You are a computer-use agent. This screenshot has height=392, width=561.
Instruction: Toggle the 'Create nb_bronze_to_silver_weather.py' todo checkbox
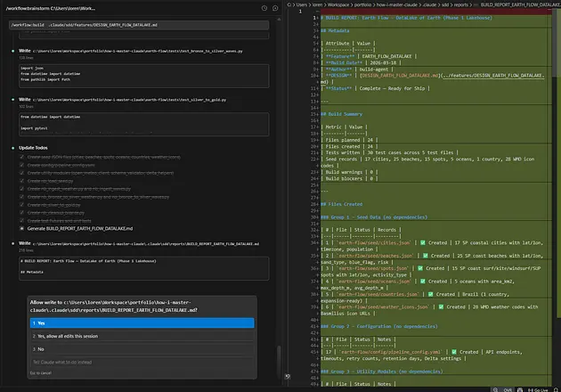[x=22, y=197]
